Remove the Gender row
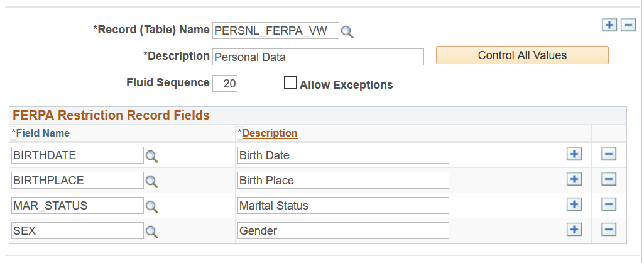 click(x=608, y=230)
